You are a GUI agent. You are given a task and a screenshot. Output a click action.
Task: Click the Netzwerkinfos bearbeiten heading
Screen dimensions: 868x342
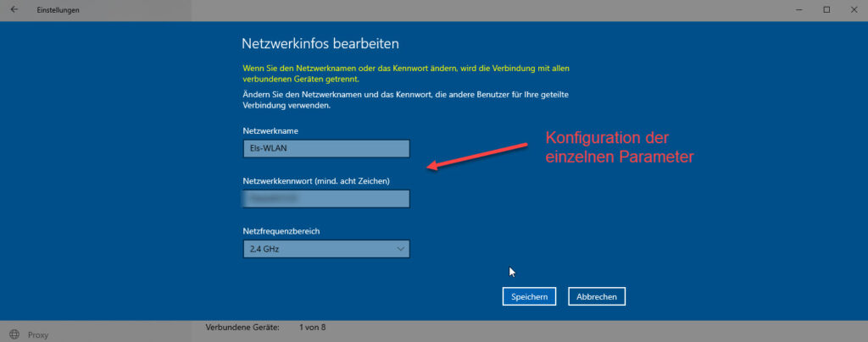320,44
